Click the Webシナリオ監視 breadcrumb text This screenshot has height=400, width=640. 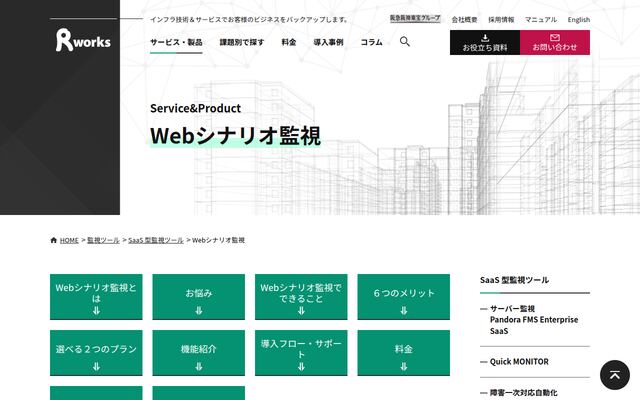pos(218,240)
